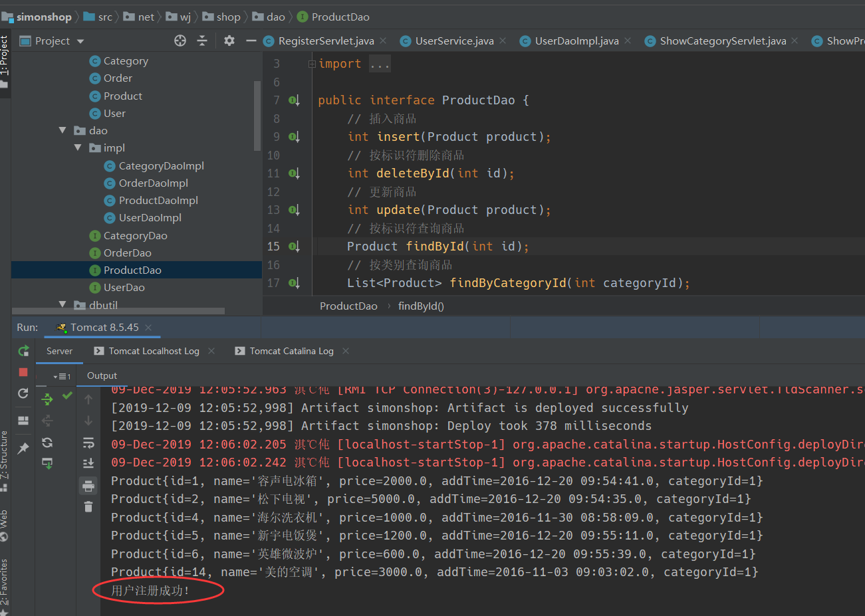Click the Update resources green arrow icon

(47, 463)
